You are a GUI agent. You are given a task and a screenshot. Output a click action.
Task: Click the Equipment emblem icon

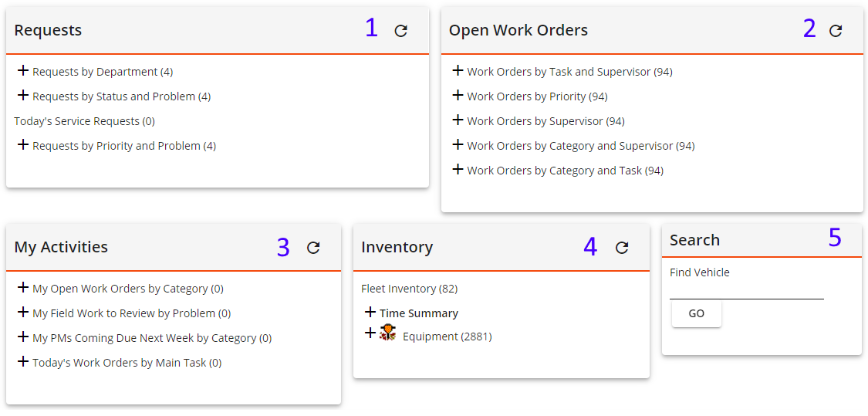tap(388, 333)
